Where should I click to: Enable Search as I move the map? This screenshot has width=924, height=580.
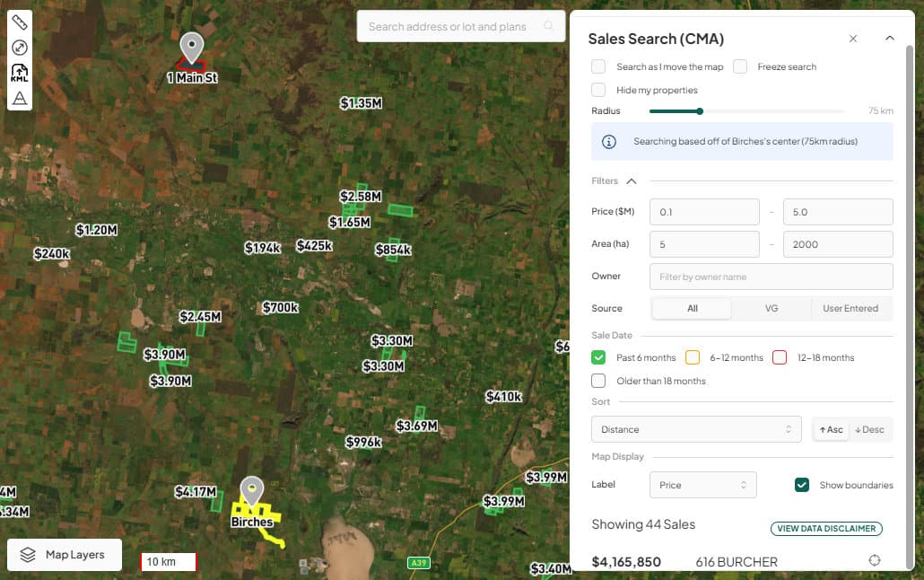[x=598, y=66]
